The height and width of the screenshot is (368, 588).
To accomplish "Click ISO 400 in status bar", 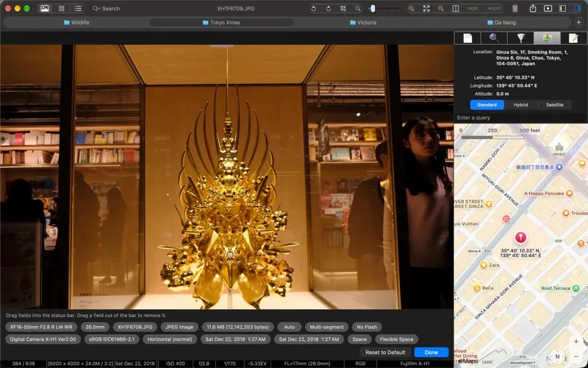I will pos(176,364).
